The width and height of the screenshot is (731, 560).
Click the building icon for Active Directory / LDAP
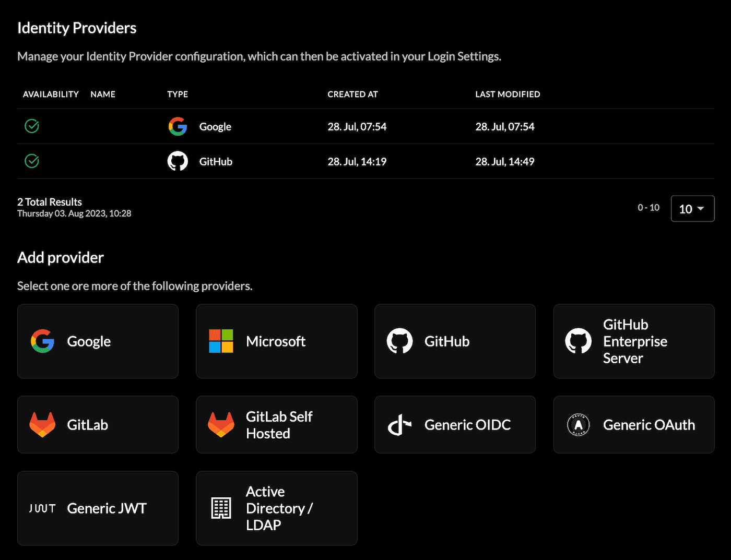(x=221, y=508)
